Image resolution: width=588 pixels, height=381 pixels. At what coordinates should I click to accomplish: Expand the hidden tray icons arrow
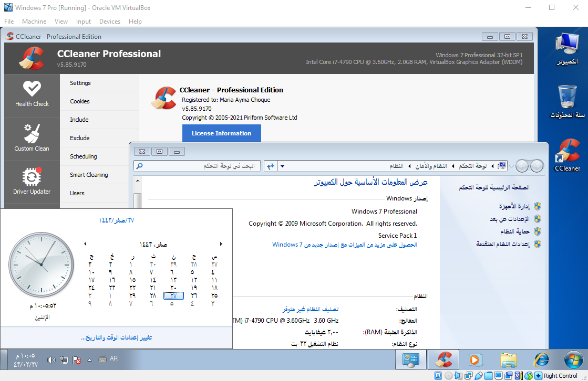tap(90, 360)
